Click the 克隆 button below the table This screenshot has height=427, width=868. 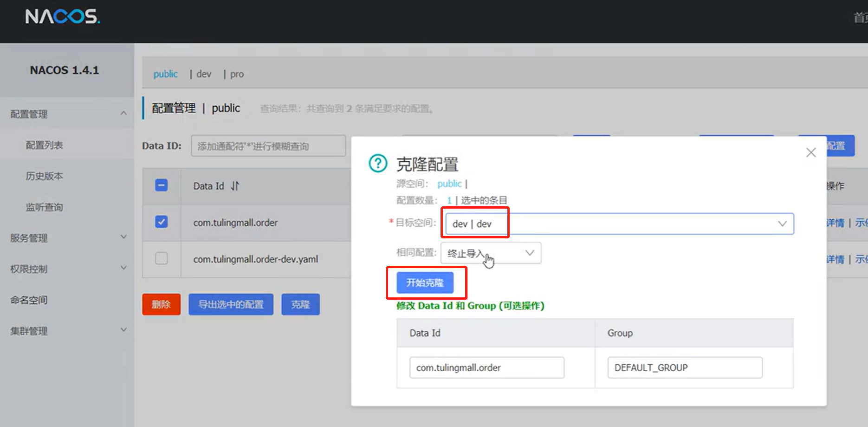click(x=300, y=304)
